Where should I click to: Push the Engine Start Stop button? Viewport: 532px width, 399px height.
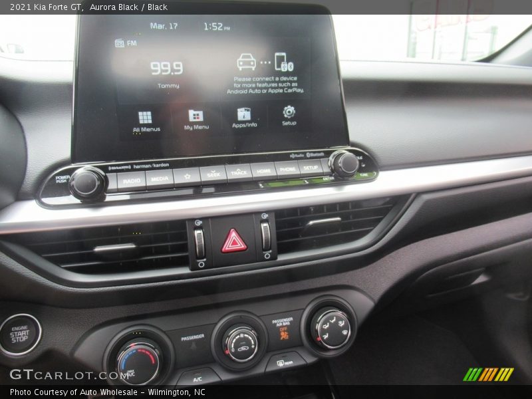pyautogui.click(x=20, y=334)
